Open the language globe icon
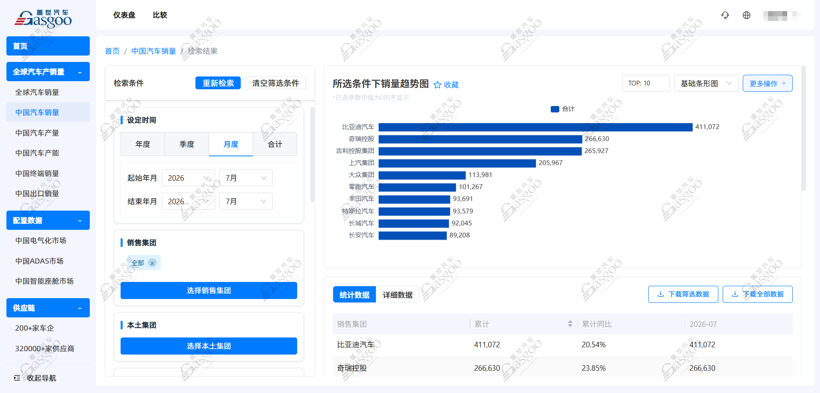The height and width of the screenshot is (393, 820). [x=746, y=15]
